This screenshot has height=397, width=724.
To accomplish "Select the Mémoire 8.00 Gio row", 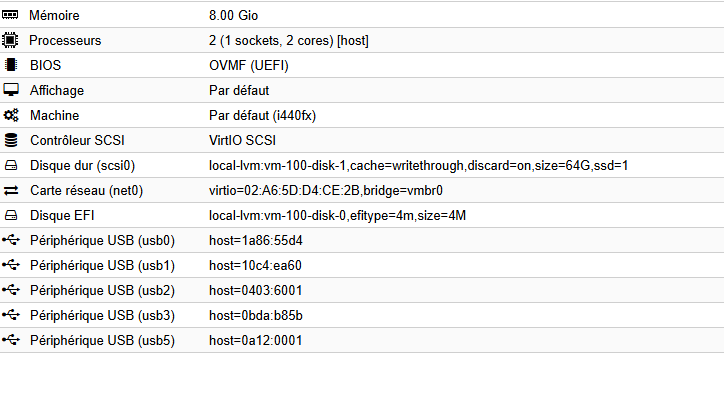I will [362, 15].
